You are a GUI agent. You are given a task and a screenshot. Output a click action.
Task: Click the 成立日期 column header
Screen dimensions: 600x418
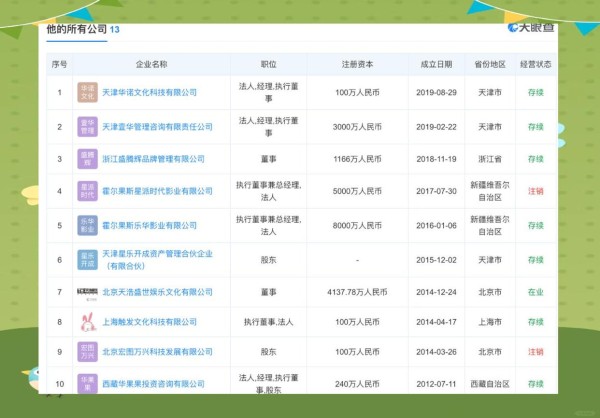tap(436, 64)
